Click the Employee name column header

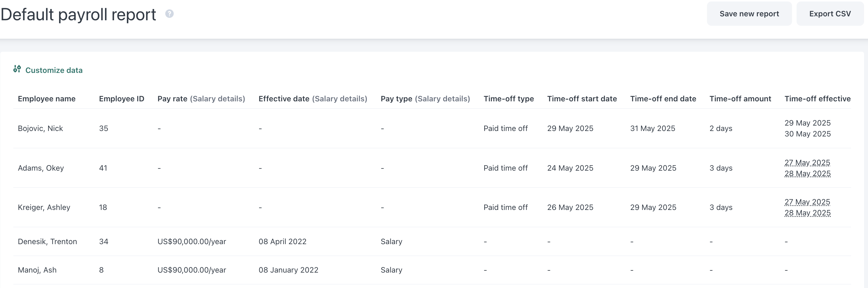pyautogui.click(x=47, y=99)
